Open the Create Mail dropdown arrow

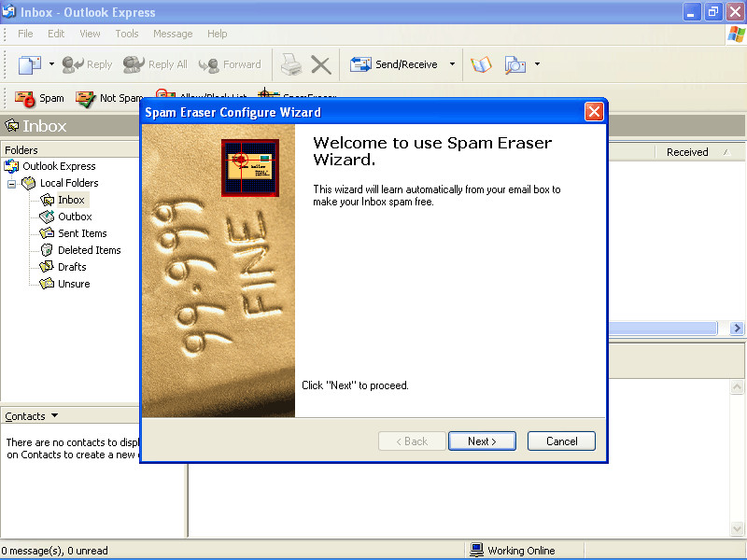point(51,63)
